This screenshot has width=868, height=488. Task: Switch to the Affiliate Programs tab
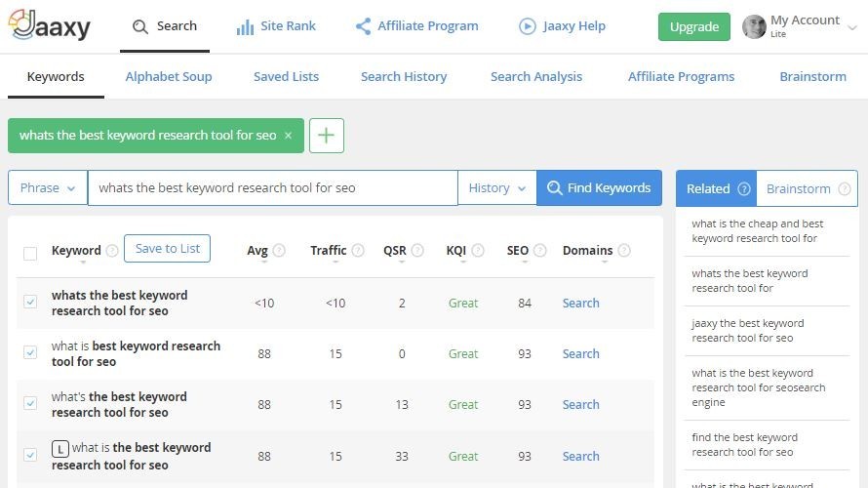681,76
